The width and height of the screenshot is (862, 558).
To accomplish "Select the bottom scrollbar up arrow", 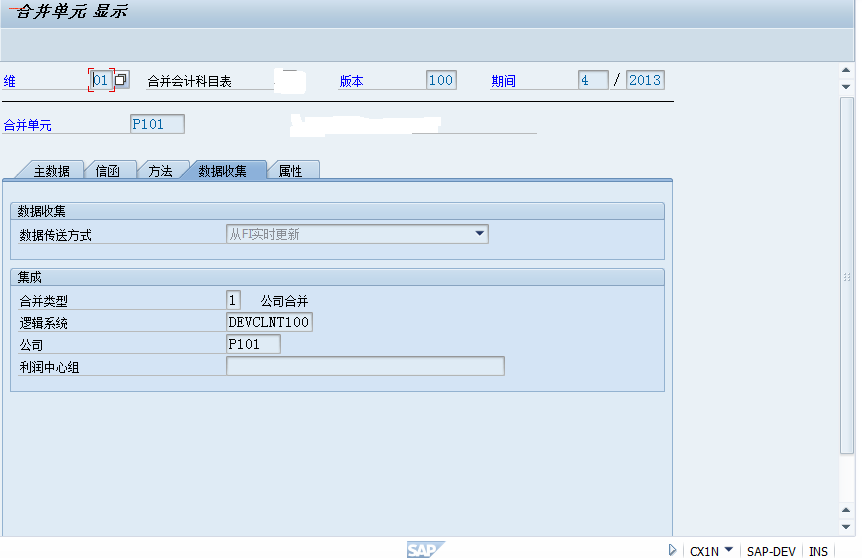I will [x=846, y=510].
